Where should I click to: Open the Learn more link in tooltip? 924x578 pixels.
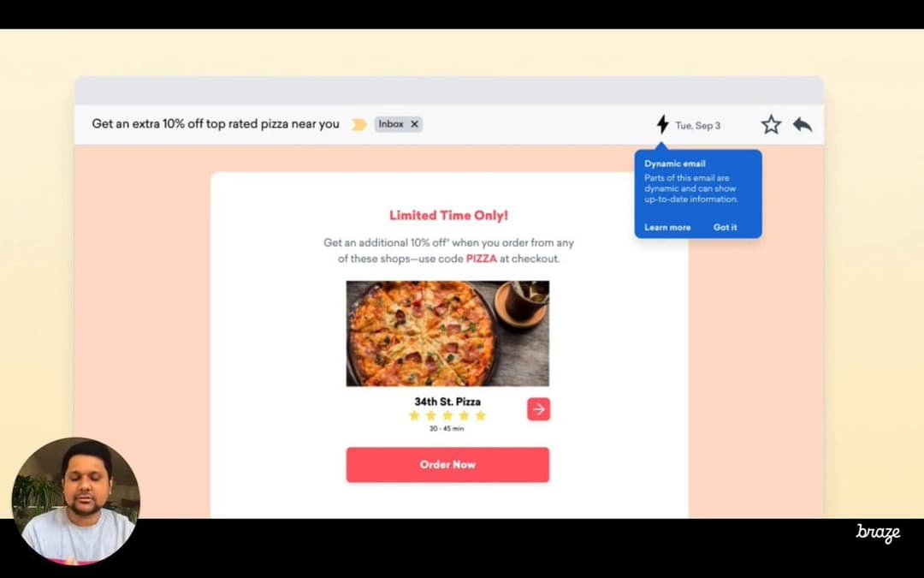click(x=667, y=227)
